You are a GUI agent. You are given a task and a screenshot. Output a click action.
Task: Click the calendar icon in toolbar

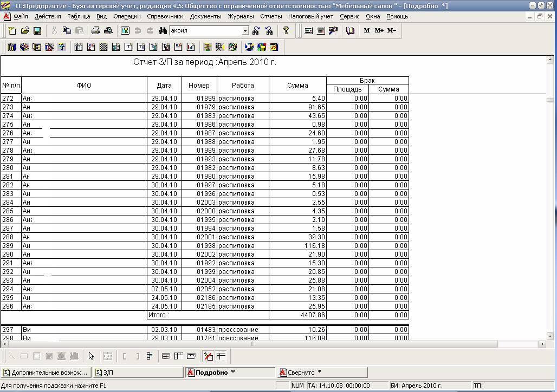[321, 31]
